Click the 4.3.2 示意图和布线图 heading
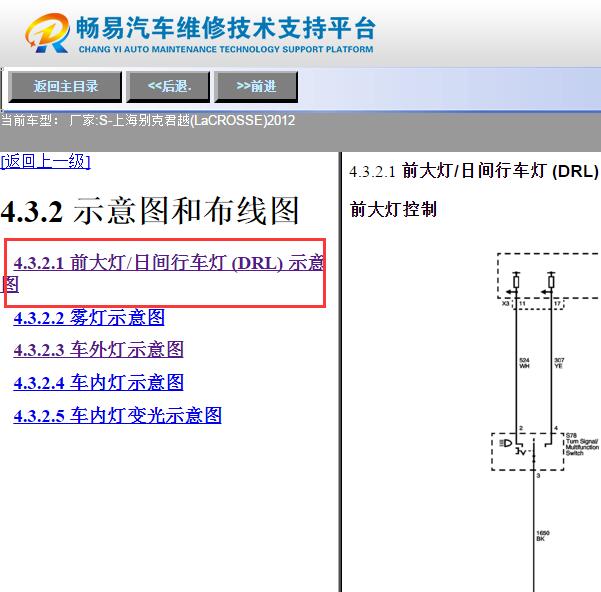This screenshot has height=592, width=601. click(150, 210)
